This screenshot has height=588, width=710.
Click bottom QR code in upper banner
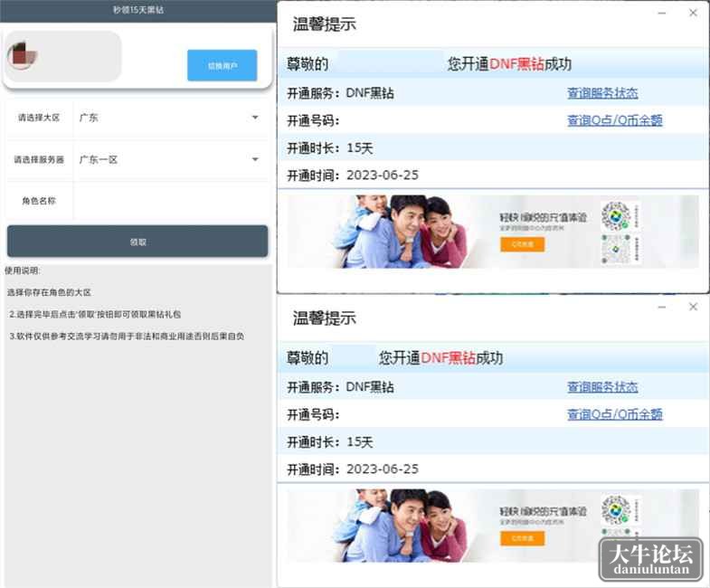point(615,248)
